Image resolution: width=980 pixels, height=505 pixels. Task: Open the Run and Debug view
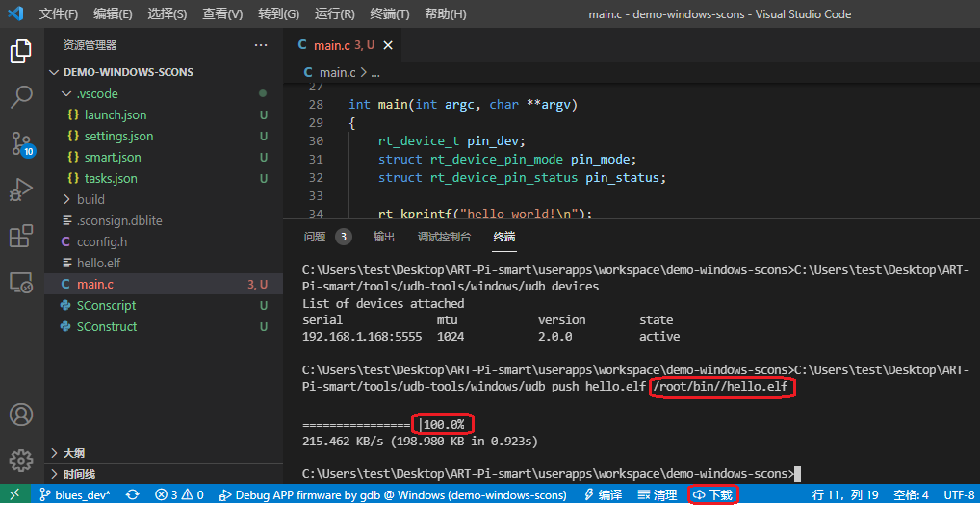tap(21, 189)
